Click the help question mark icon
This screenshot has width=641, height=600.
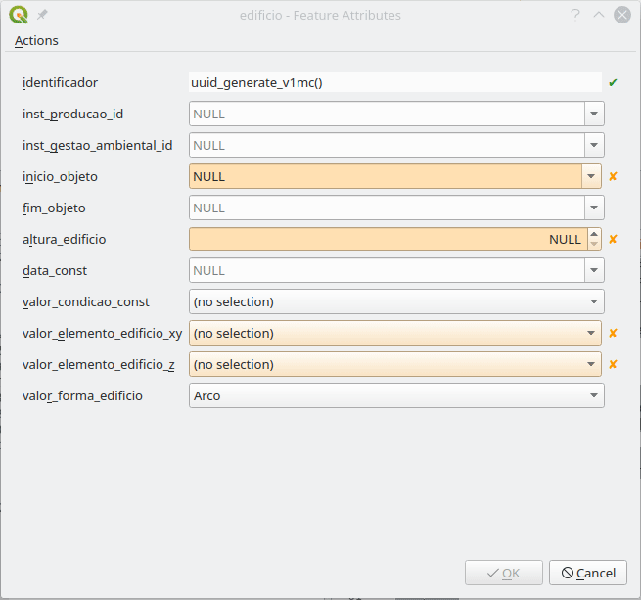[x=575, y=15]
